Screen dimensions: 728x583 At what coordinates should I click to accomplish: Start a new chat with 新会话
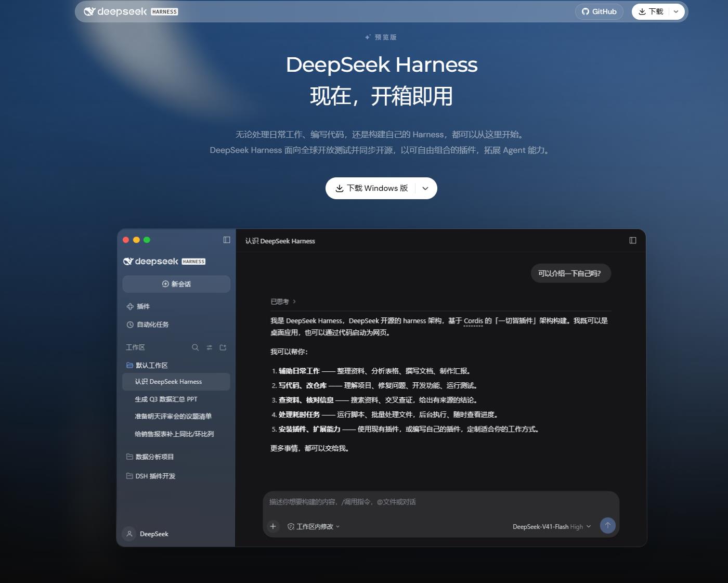click(176, 284)
